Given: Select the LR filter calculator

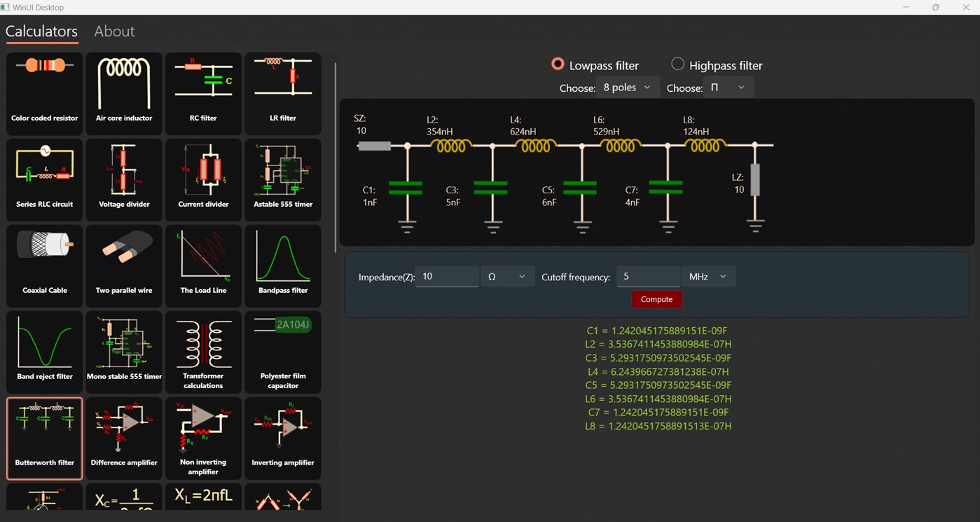Looking at the screenshot, I should point(282,93).
